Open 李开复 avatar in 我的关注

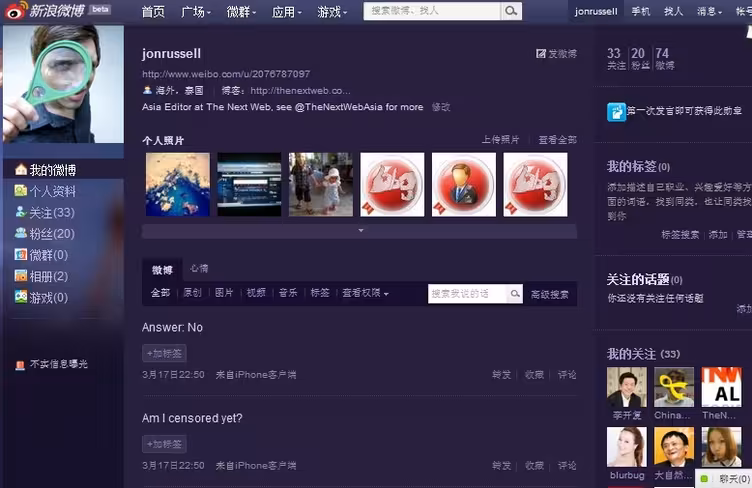tap(626, 387)
